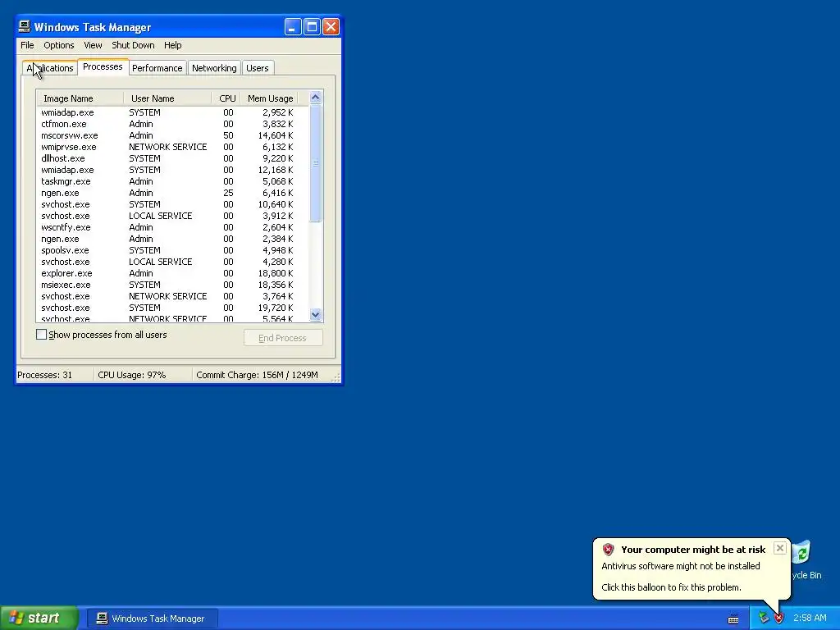840x630 pixels.
Task: Click the Start button
Action: [39, 619]
